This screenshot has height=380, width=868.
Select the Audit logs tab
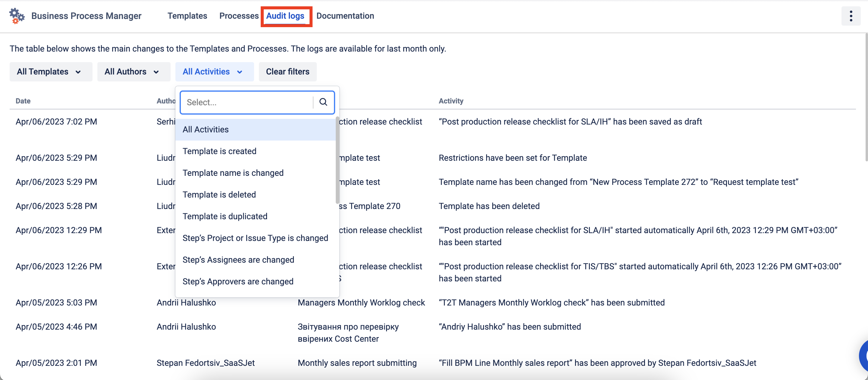[285, 16]
